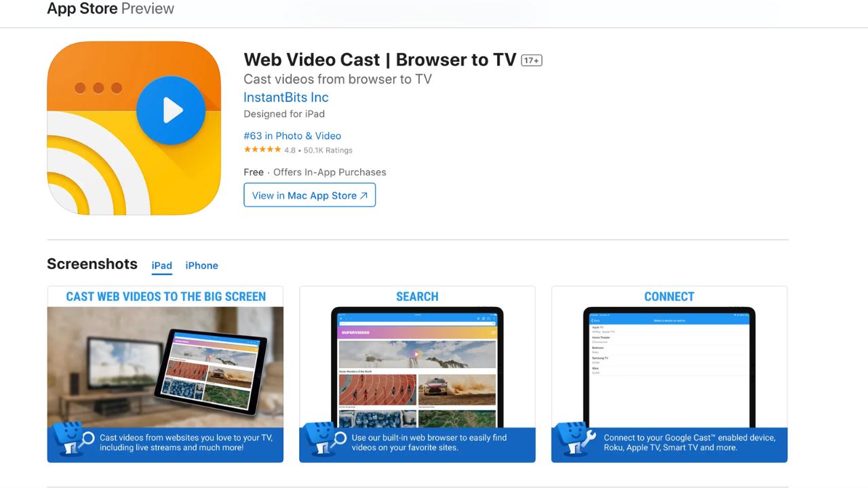Viewport: 868px width, 488px height.
Task: Click the App Store Preview header
Action: tap(111, 9)
